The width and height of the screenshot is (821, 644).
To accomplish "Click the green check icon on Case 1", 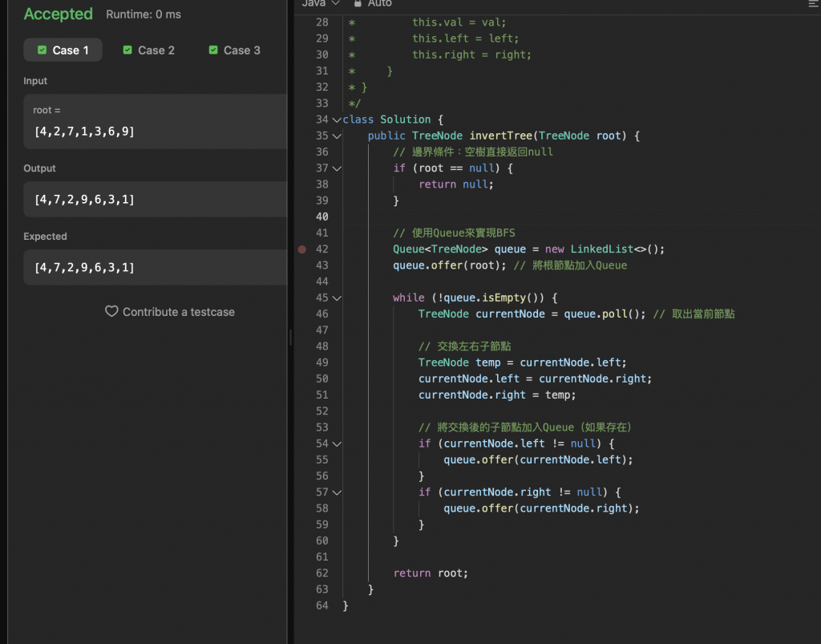I will (x=42, y=50).
